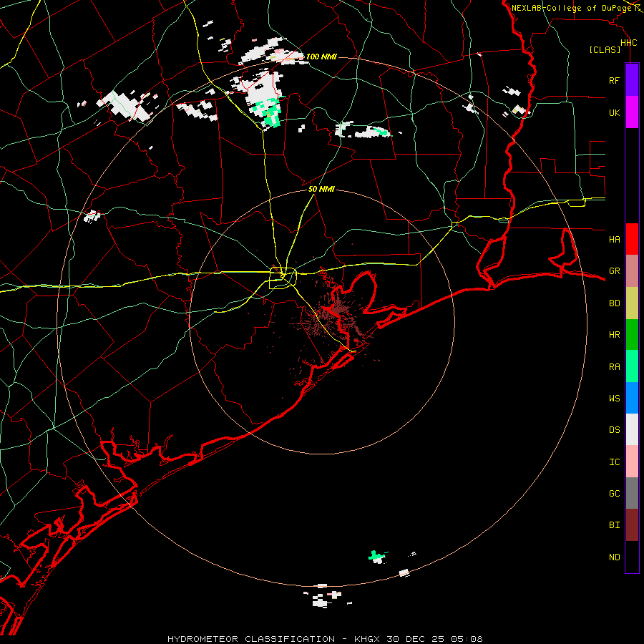Select the GR graupel color swatch
The image size is (644, 644).
coord(632,271)
